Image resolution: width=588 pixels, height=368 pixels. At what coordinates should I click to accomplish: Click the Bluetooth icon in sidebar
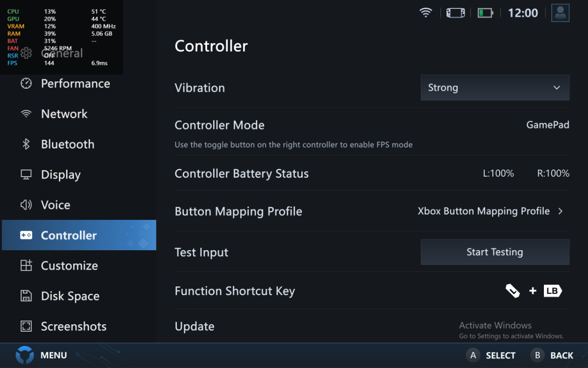26,144
